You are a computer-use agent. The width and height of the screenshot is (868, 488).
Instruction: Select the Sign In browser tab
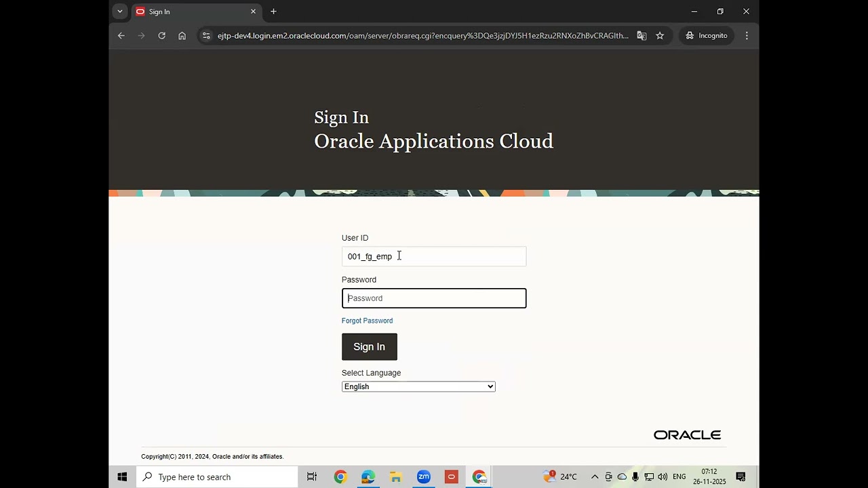(197, 12)
